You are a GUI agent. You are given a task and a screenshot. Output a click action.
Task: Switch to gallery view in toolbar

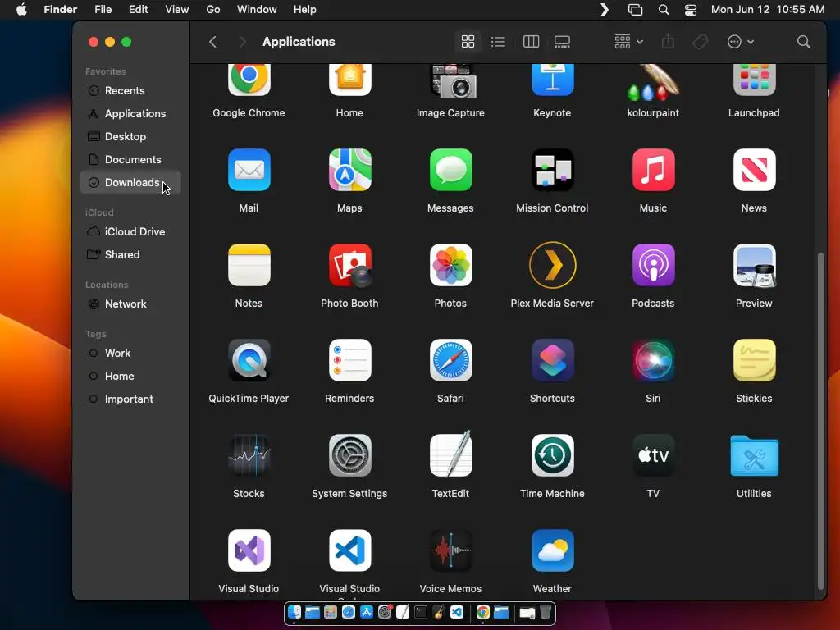tap(562, 42)
